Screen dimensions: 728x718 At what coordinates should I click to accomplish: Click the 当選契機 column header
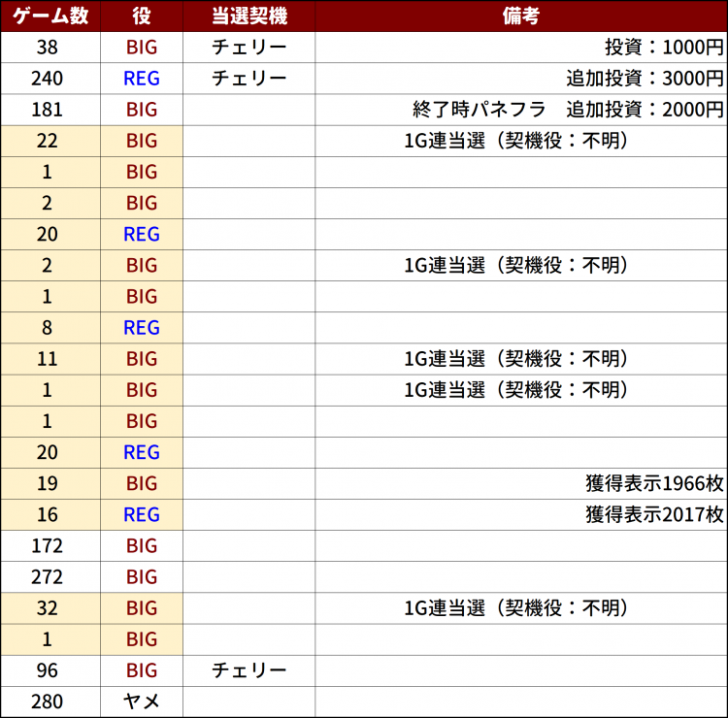point(248,16)
